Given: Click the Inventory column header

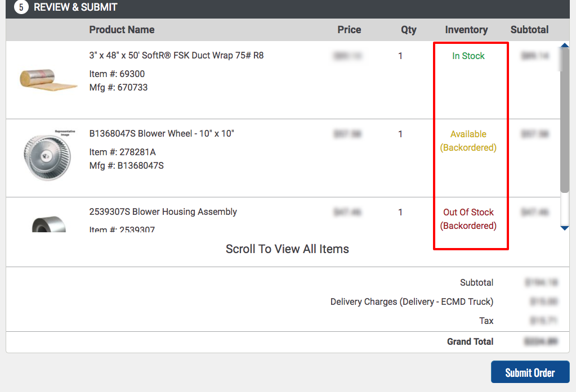Looking at the screenshot, I should tap(466, 30).
